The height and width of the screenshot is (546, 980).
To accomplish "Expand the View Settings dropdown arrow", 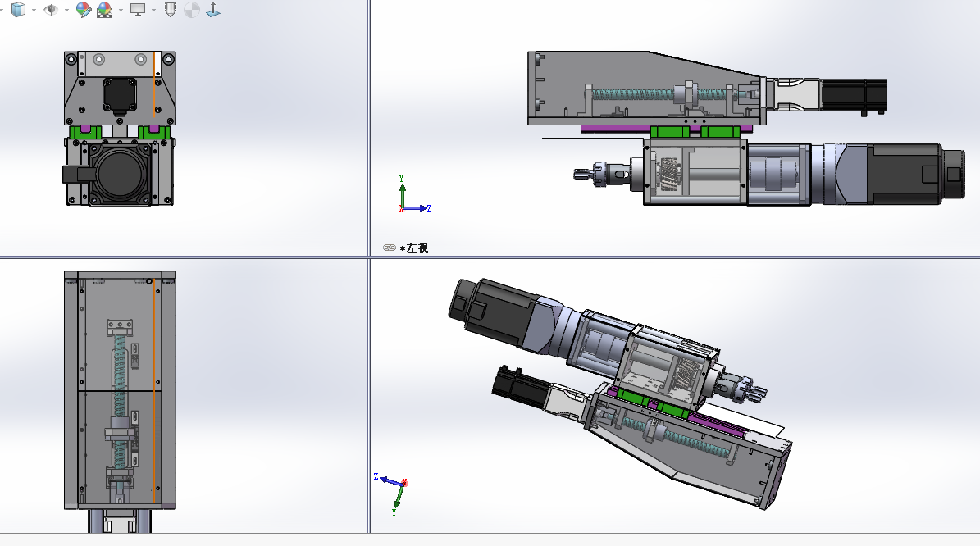I will (153, 10).
